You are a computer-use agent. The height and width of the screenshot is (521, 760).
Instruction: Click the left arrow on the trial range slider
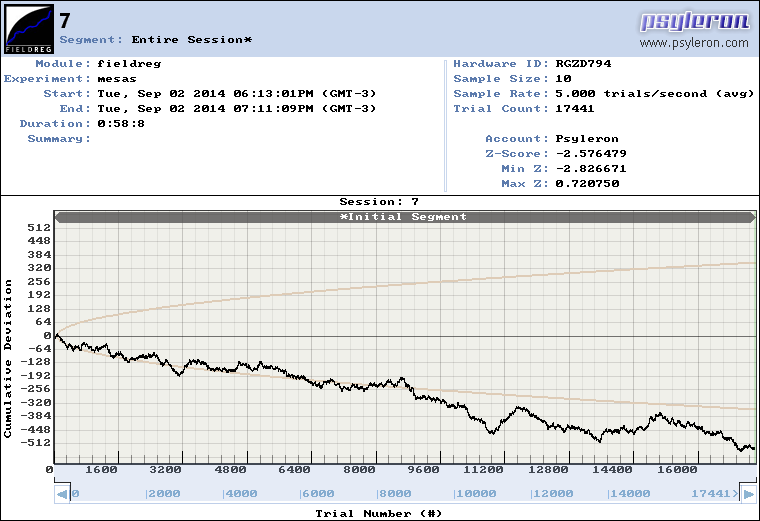pyautogui.click(x=62, y=493)
